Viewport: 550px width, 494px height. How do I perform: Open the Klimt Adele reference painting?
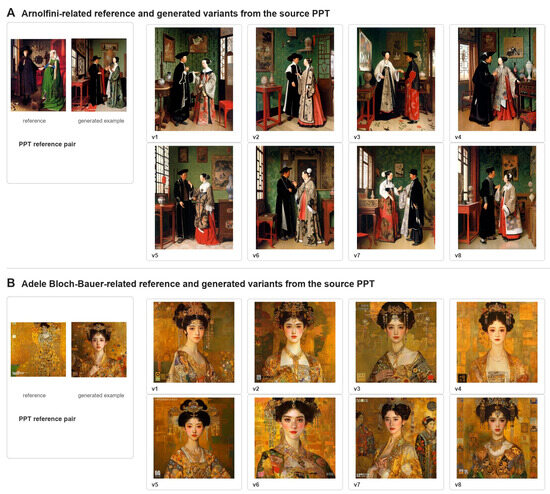38,349
